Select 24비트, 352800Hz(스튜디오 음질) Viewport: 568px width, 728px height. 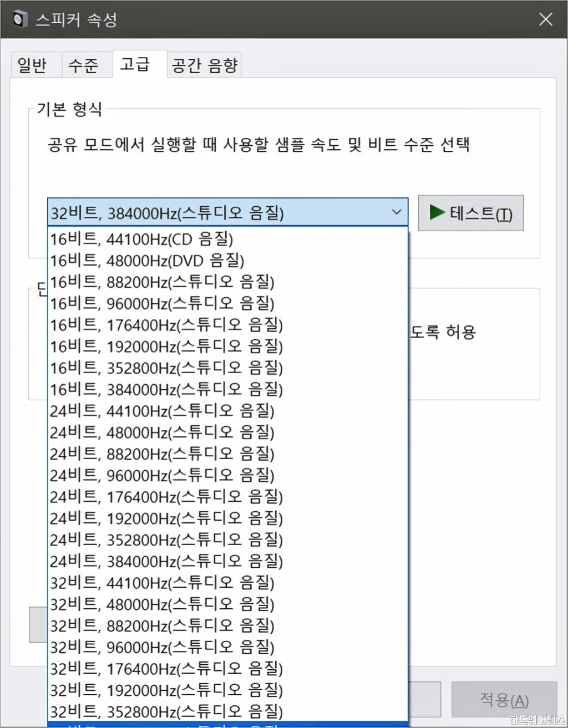[228, 540]
